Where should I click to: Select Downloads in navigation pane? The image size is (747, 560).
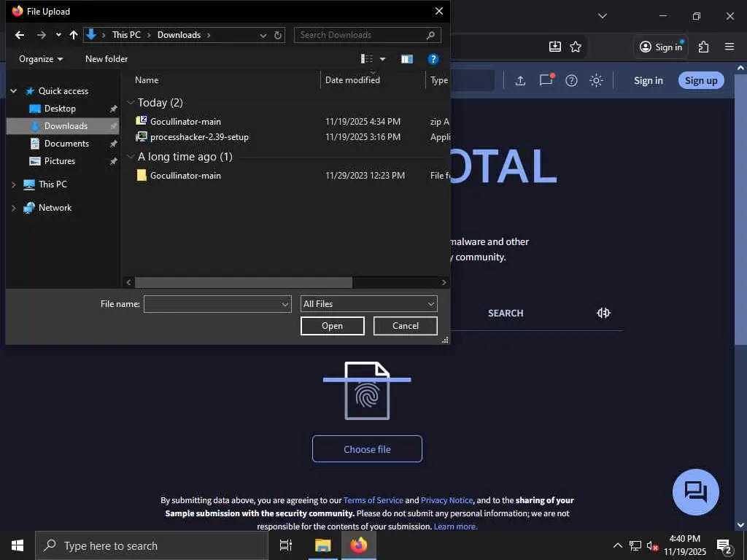[x=63, y=126]
